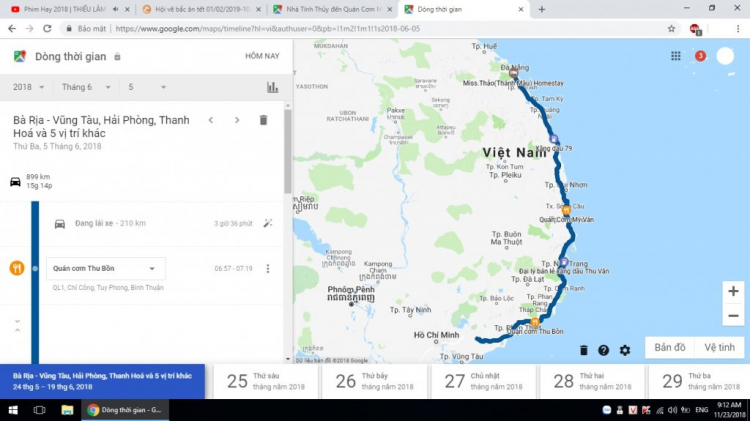Delete the day using the trash icon beside the title
The image size is (750, 421).
tap(263, 120)
